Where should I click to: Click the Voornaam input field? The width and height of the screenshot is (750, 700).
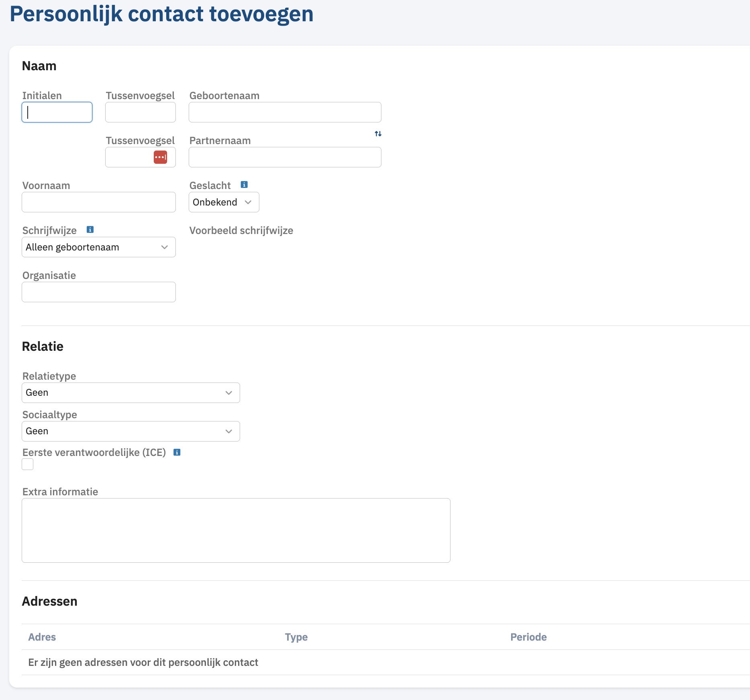98,202
